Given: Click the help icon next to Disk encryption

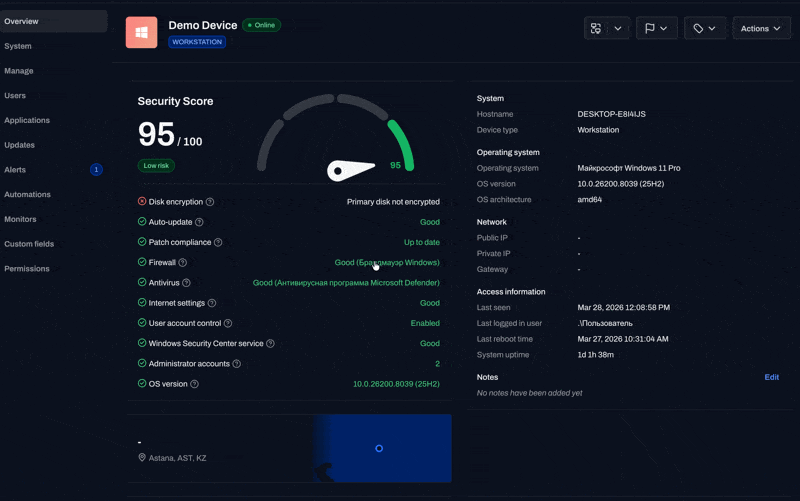Looking at the screenshot, I should click(x=210, y=202).
